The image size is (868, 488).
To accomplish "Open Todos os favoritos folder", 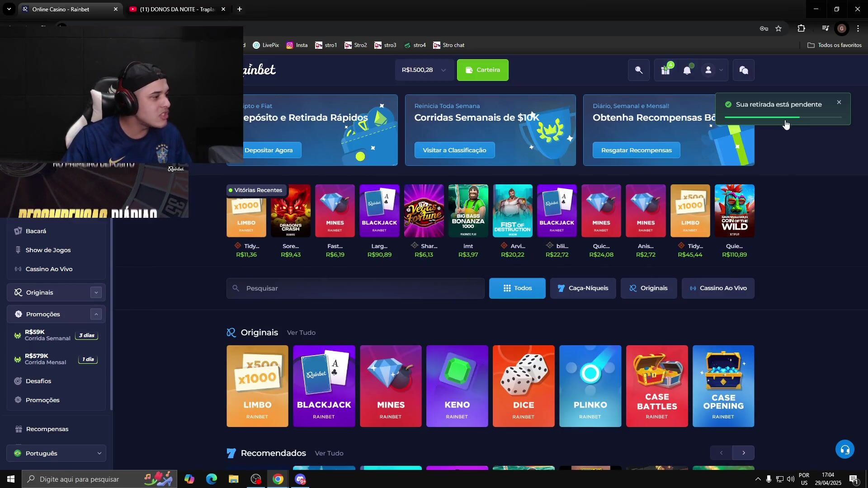I will coord(835,45).
